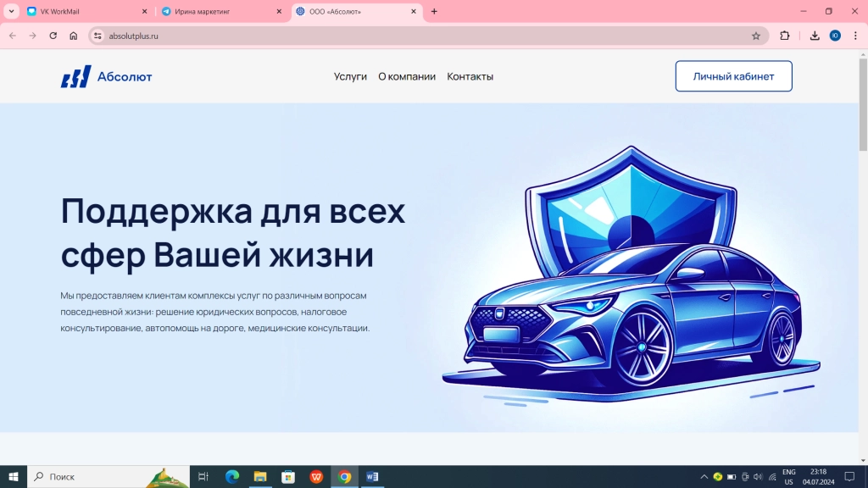Screen dimensions: 868x488
Task: Open the Chrome three-dot menu
Action: tap(855, 36)
